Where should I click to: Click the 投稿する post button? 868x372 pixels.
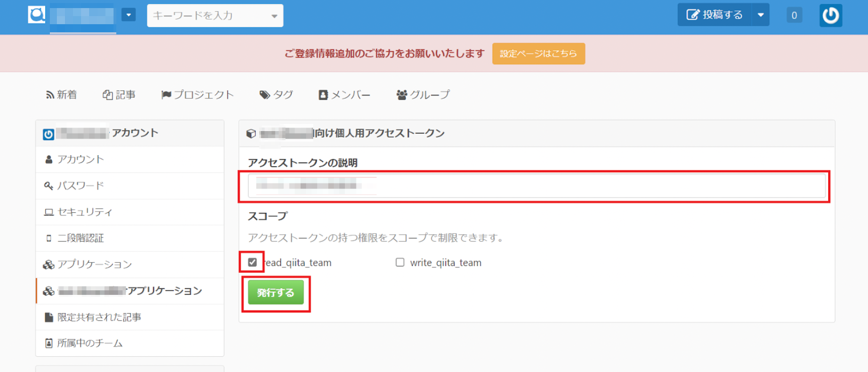(x=714, y=15)
